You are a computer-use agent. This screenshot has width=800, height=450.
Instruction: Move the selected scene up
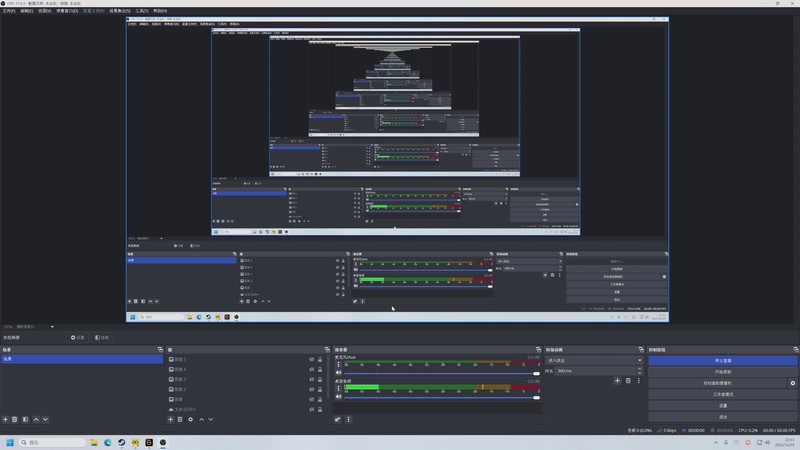[36, 419]
